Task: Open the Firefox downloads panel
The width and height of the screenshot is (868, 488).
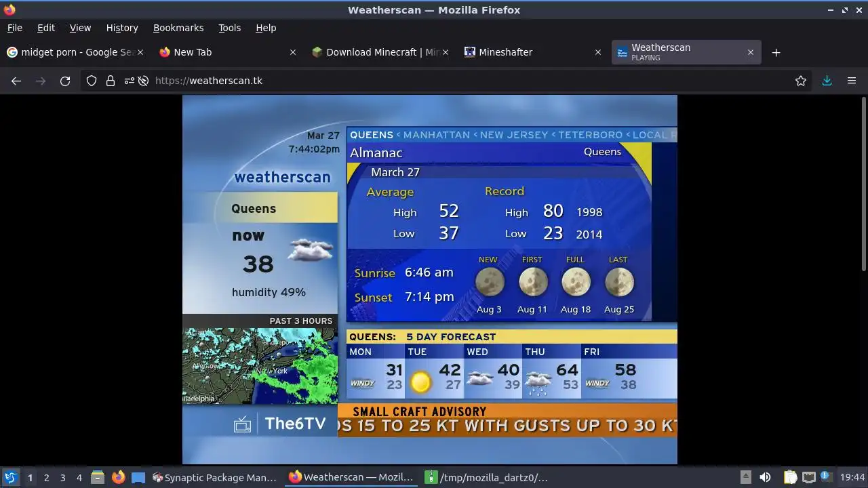Action: point(827,81)
